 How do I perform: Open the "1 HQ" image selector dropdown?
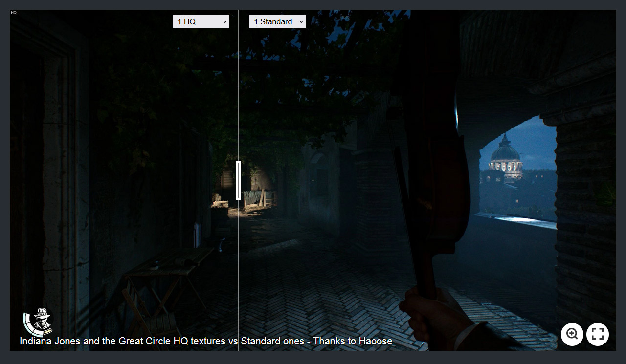point(201,21)
